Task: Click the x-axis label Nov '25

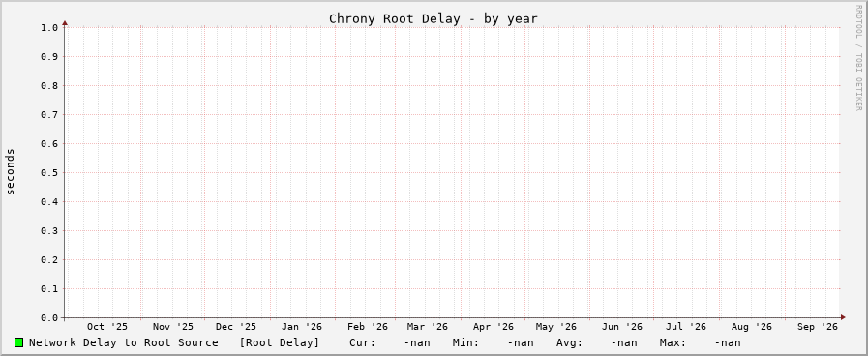Action: [173, 327]
